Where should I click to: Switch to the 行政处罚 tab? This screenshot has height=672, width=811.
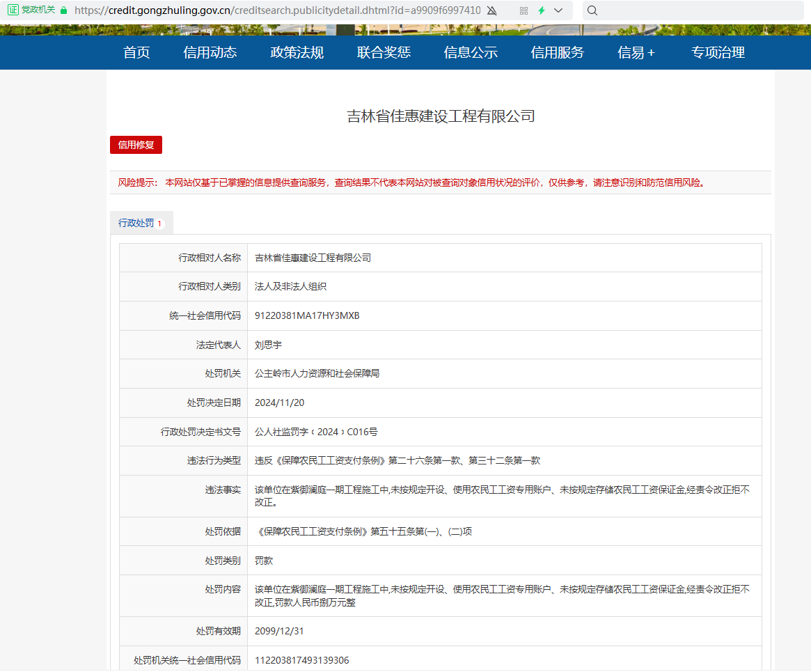click(x=141, y=224)
